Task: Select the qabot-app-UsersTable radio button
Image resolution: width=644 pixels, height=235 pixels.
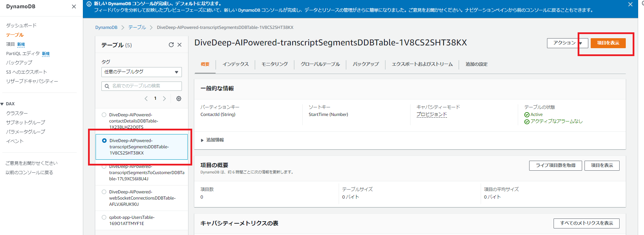Action: pos(104,217)
